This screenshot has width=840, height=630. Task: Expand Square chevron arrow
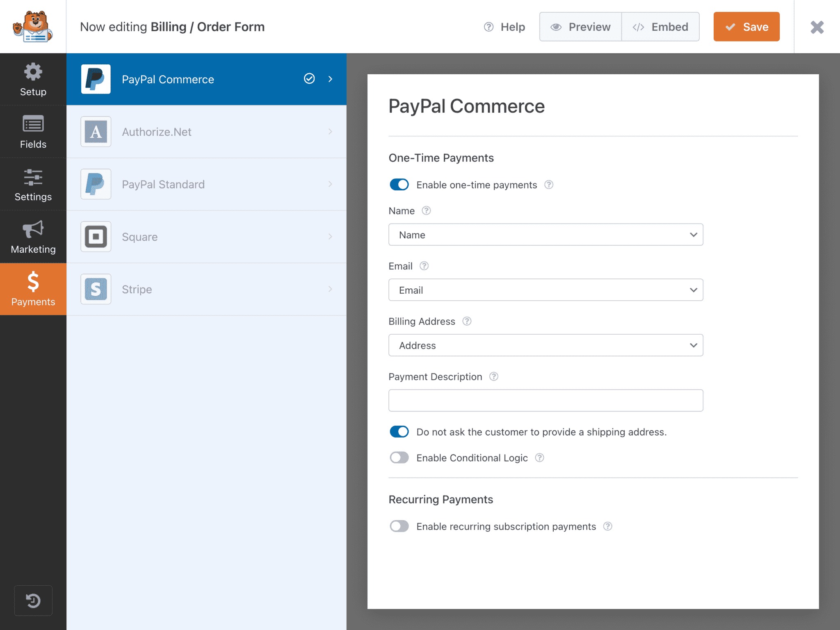(330, 236)
